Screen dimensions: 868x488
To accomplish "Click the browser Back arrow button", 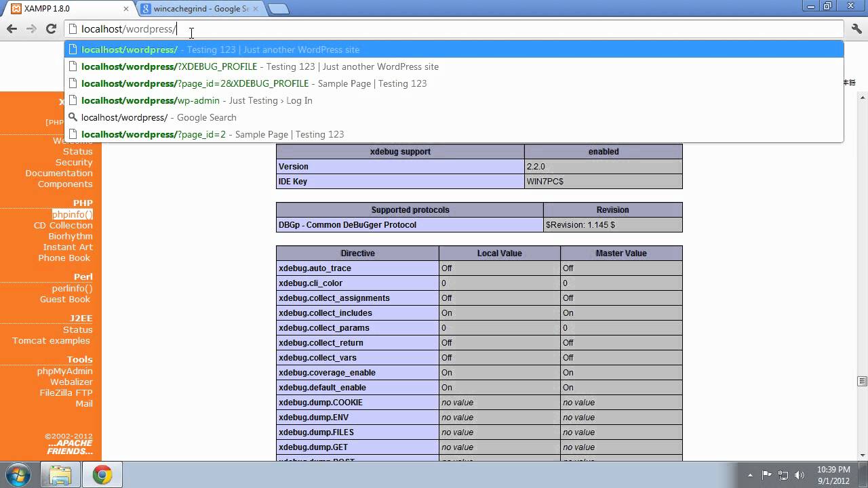I will [x=12, y=28].
